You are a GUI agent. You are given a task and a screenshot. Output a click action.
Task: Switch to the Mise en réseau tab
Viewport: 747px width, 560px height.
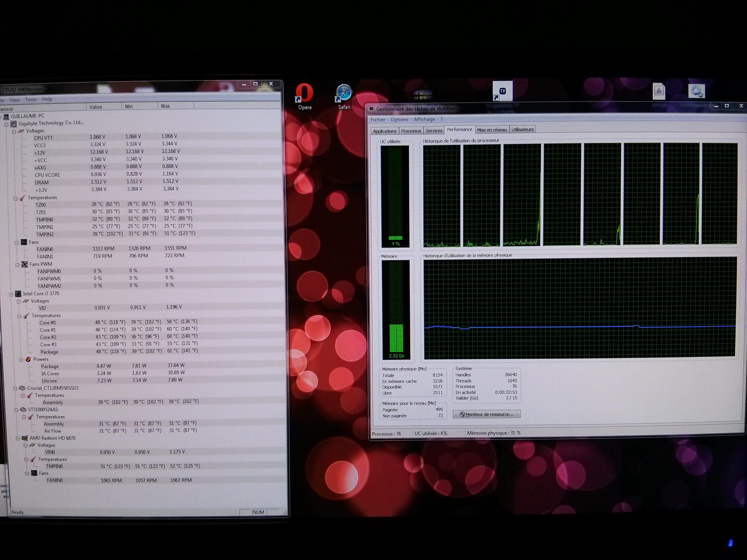tap(492, 130)
